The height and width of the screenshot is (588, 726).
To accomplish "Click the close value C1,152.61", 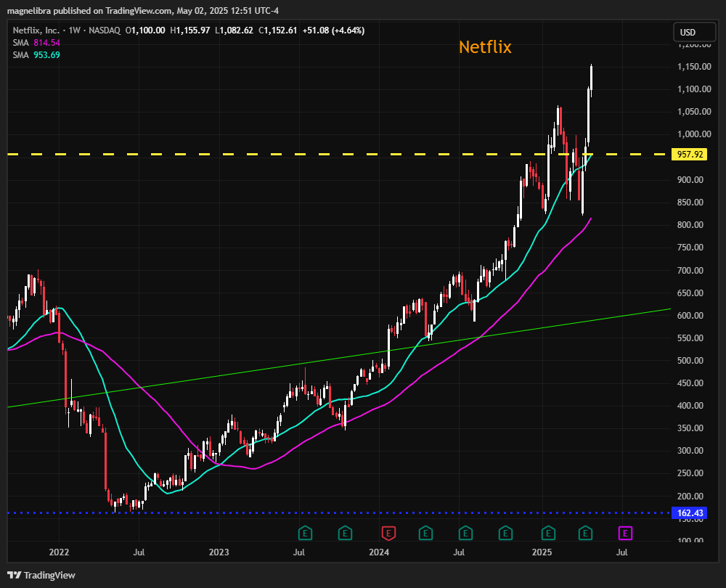I will (278, 30).
